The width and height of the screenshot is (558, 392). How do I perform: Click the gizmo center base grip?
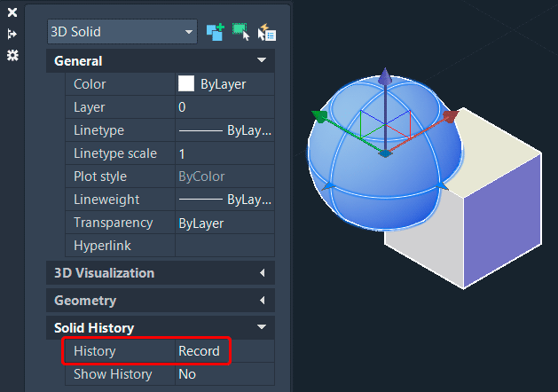pyautogui.click(x=385, y=153)
